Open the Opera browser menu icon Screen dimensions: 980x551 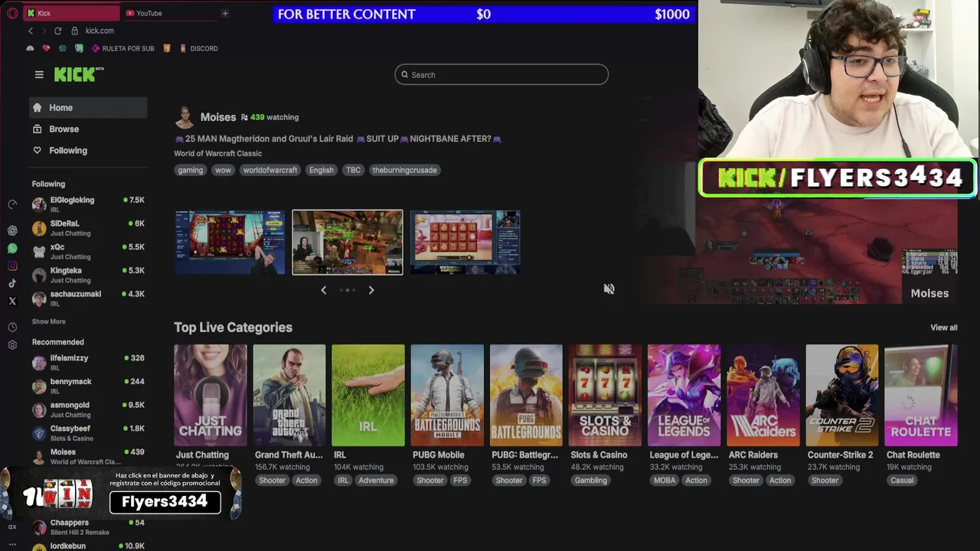click(12, 13)
